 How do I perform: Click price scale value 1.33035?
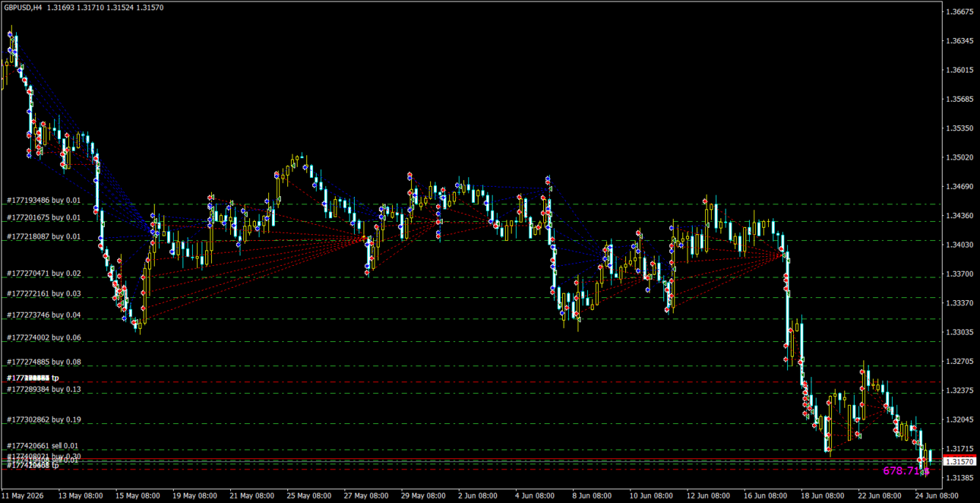pyautogui.click(x=959, y=332)
